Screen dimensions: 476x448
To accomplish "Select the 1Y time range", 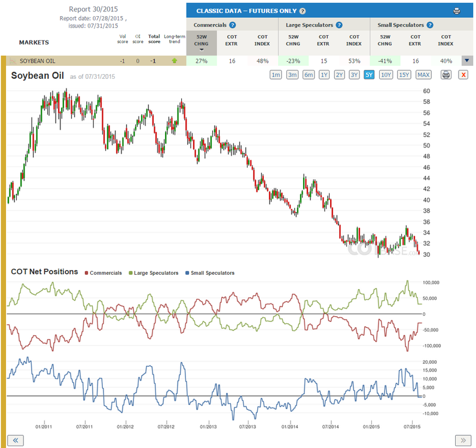I will point(324,75).
